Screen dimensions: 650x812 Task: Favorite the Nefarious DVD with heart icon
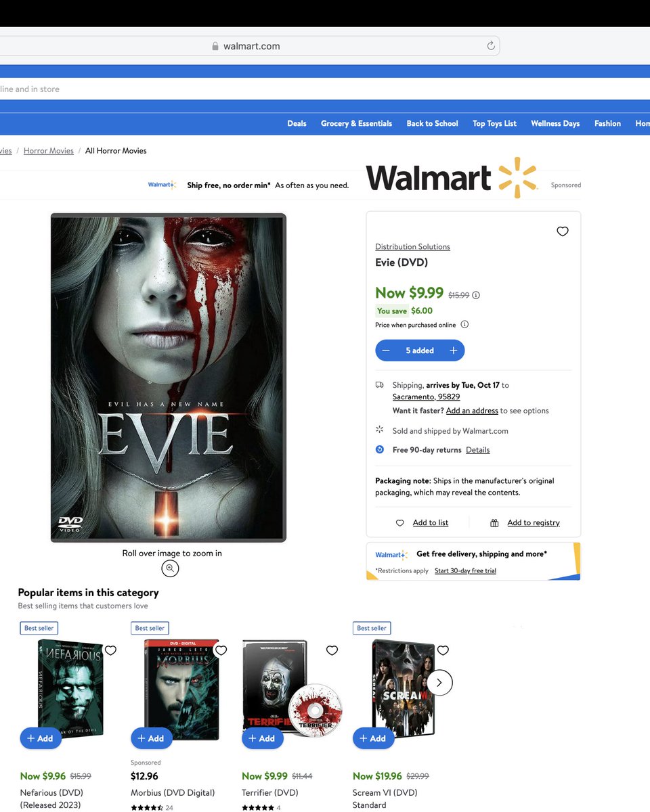110,650
